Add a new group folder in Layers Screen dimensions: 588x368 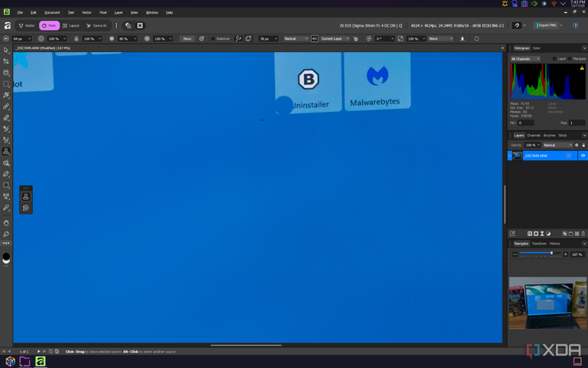[570, 234]
